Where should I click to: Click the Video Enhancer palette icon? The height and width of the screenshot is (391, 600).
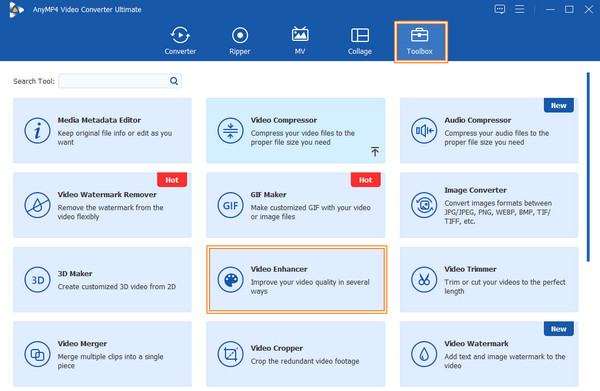tap(230, 280)
